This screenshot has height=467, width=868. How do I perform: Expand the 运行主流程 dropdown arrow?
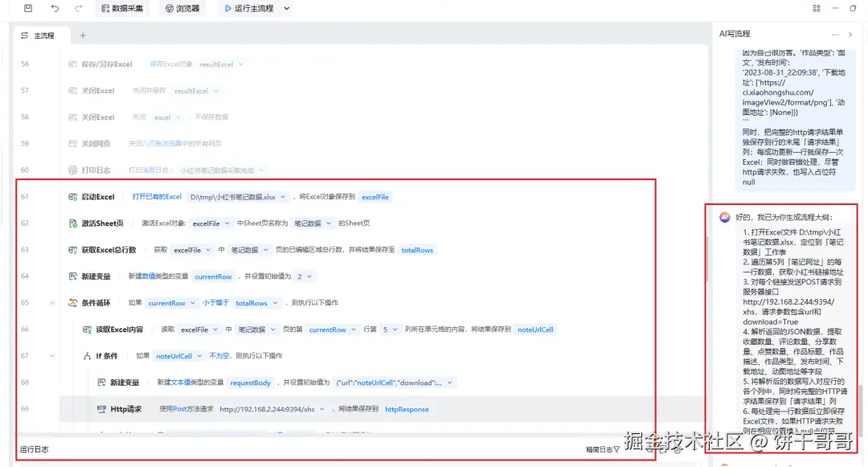287,8
